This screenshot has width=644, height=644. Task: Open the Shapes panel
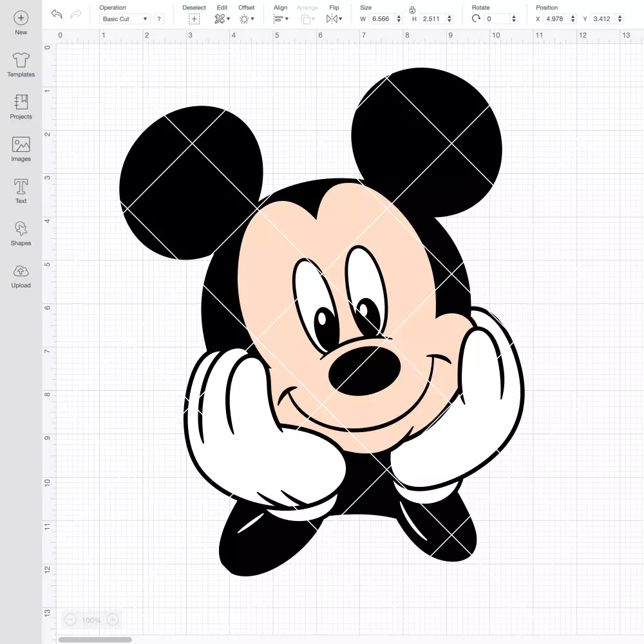point(21,234)
